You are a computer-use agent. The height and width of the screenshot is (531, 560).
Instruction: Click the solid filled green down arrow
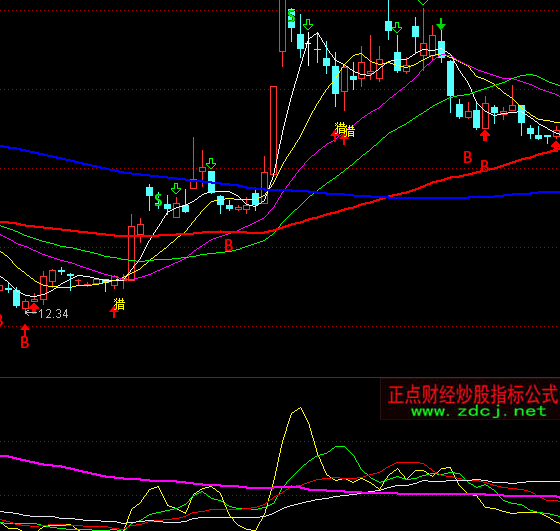pos(441,25)
